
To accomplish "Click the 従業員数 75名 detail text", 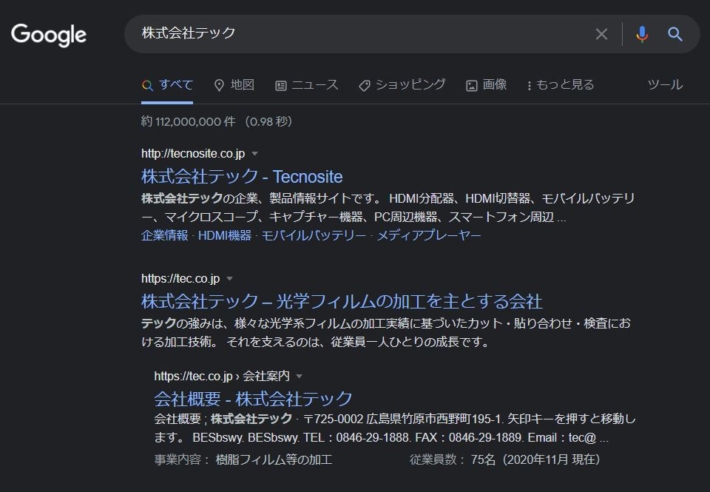I will pyautogui.click(x=505, y=460).
